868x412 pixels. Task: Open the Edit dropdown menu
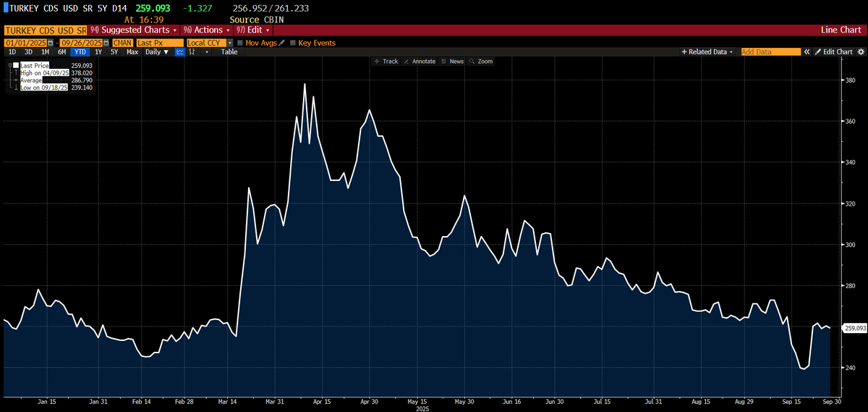point(254,30)
